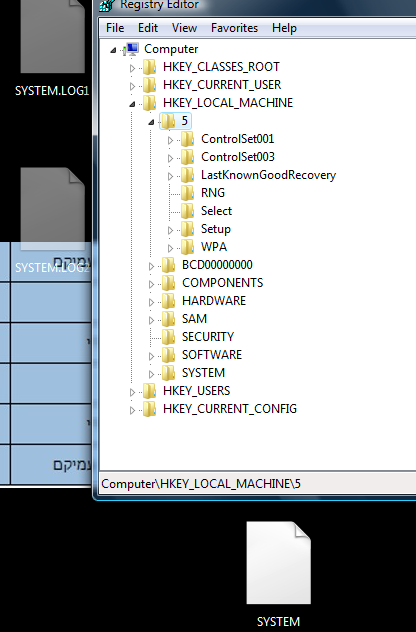Expand the ControlSet001 arrow
Image resolution: width=416 pixels, height=632 pixels.
point(170,140)
